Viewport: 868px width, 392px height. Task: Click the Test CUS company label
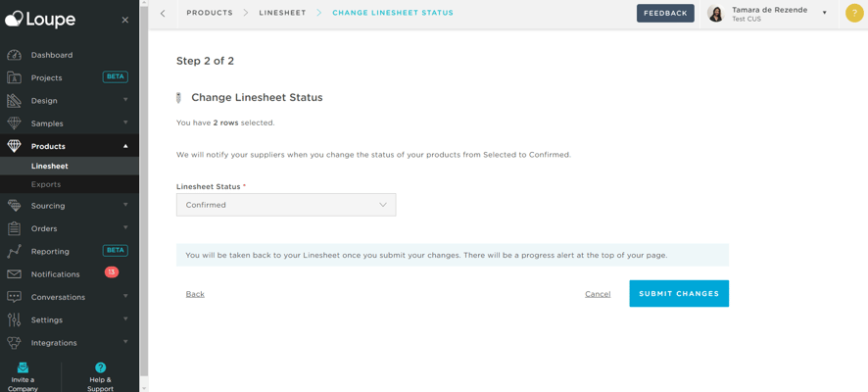[747, 20]
